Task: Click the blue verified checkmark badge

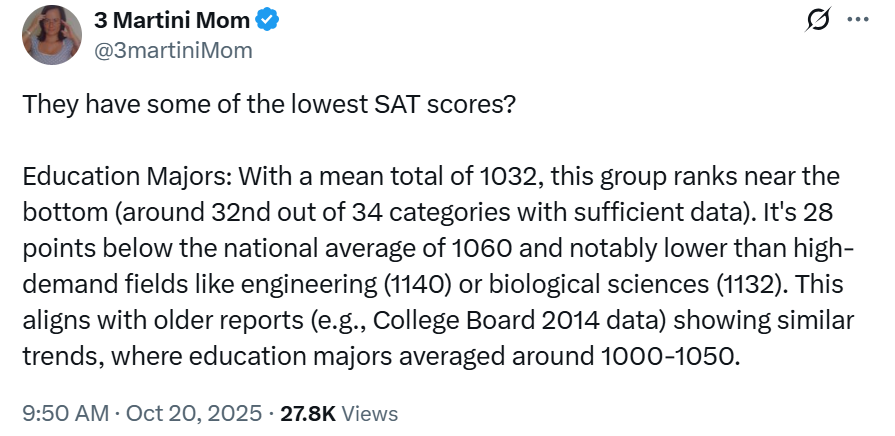Action: (x=268, y=19)
